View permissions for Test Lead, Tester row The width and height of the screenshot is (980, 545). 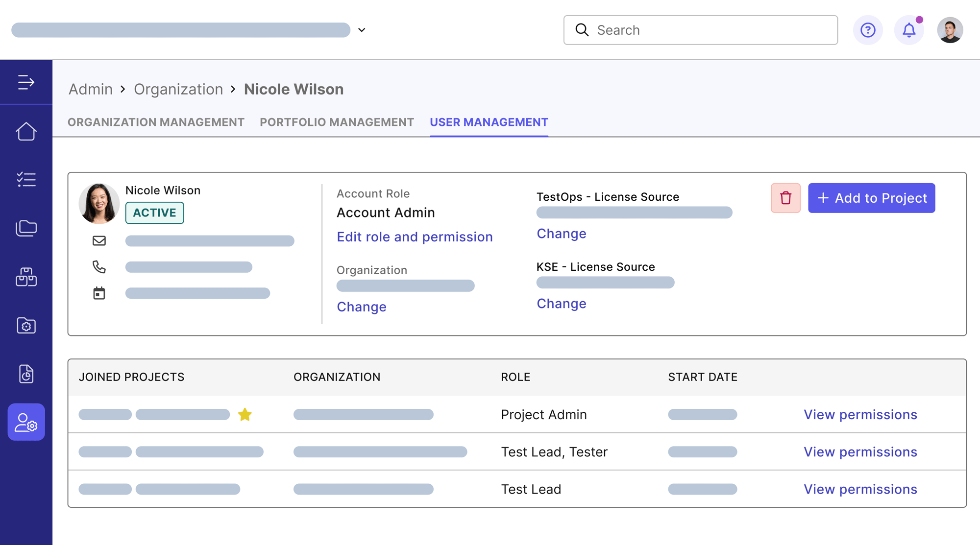(860, 452)
